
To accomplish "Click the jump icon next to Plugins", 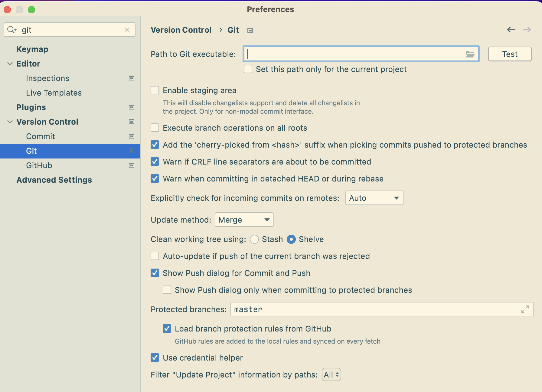I will pyautogui.click(x=131, y=107).
